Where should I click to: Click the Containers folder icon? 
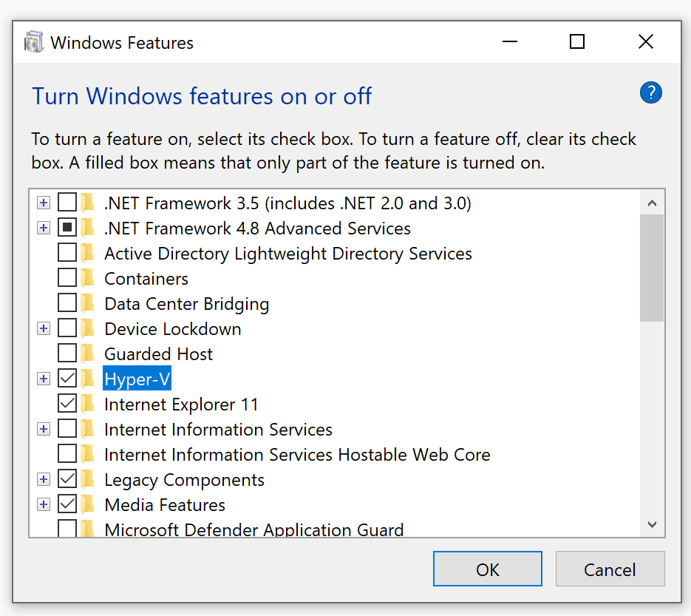[x=89, y=278]
